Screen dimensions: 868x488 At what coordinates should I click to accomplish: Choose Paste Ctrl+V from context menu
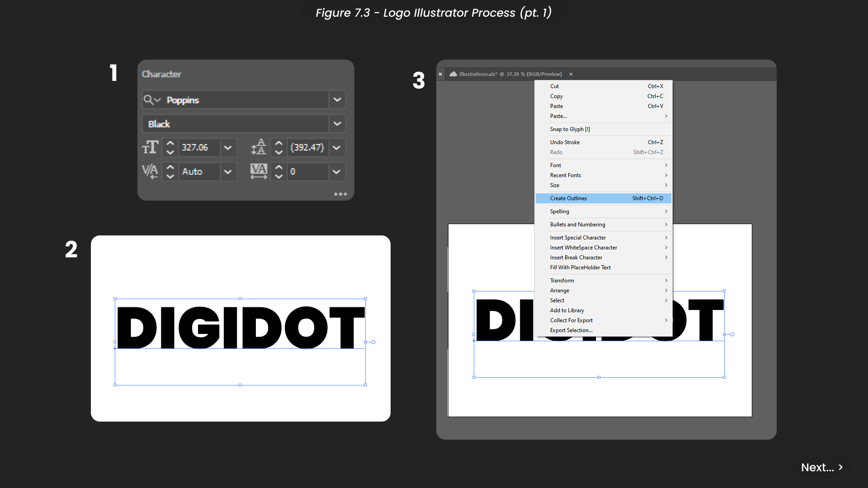click(604, 106)
